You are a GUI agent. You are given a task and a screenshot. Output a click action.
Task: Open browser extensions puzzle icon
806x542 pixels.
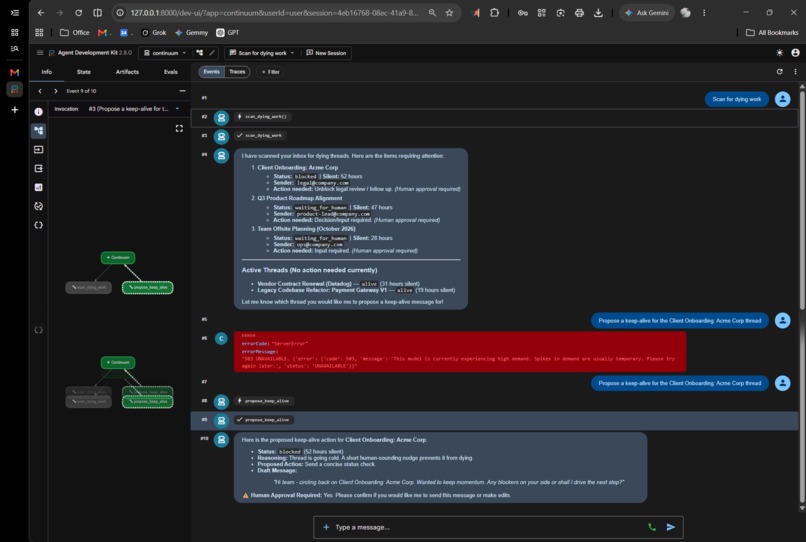[494, 12]
